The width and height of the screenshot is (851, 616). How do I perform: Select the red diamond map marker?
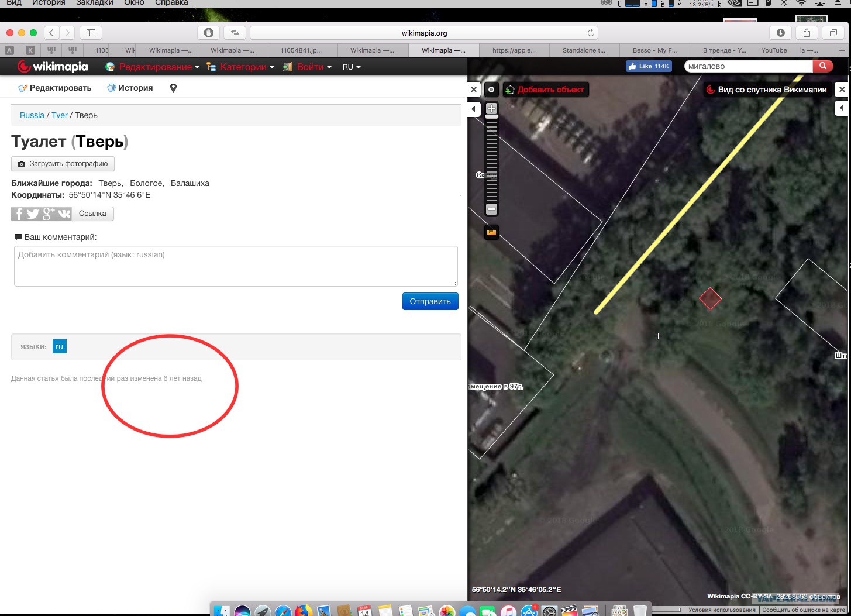710,299
